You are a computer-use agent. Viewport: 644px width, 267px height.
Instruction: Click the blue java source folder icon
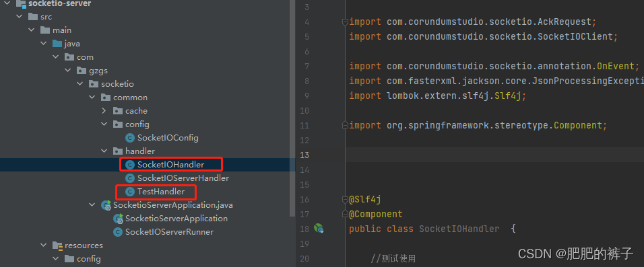coord(57,44)
